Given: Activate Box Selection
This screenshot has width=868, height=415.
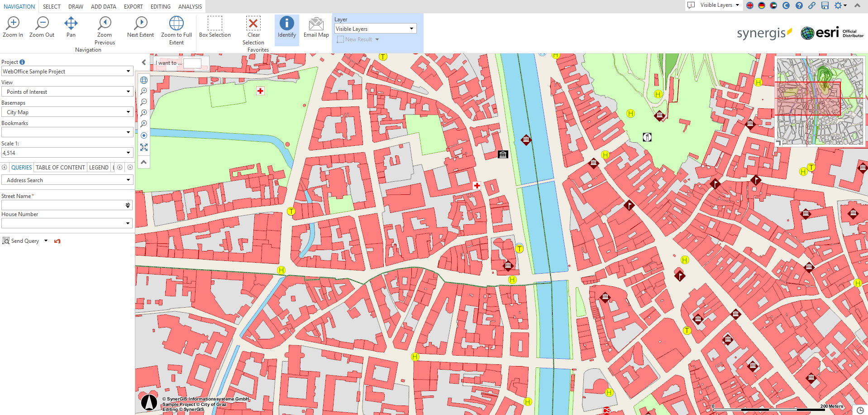Looking at the screenshot, I should pyautogui.click(x=215, y=27).
